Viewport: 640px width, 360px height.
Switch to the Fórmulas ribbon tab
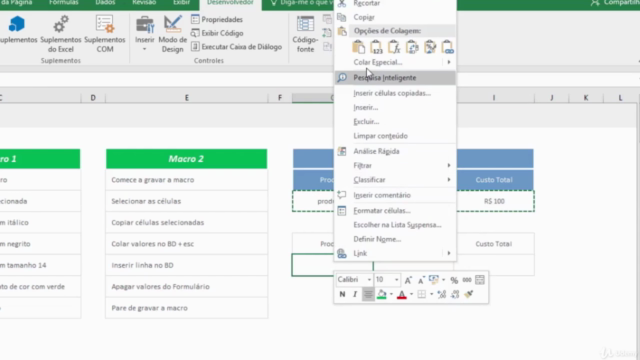[64, 3]
